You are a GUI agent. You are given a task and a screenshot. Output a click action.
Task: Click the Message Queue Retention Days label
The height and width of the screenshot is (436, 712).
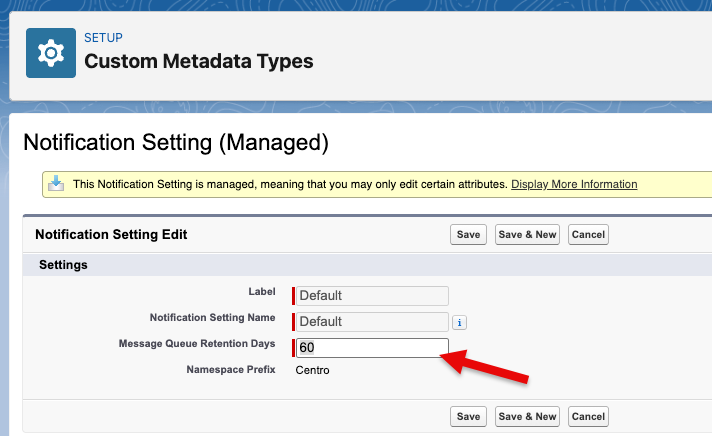pos(196,344)
